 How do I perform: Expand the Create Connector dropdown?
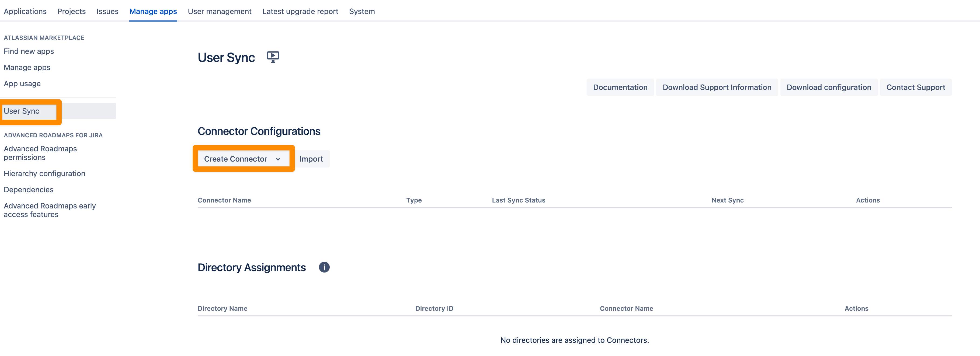click(x=244, y=159)
